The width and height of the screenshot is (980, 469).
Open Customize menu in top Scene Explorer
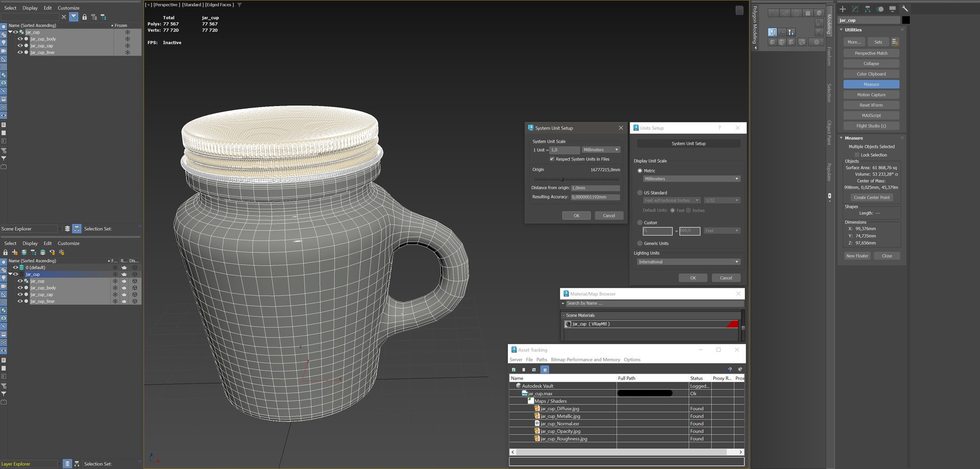68,8
